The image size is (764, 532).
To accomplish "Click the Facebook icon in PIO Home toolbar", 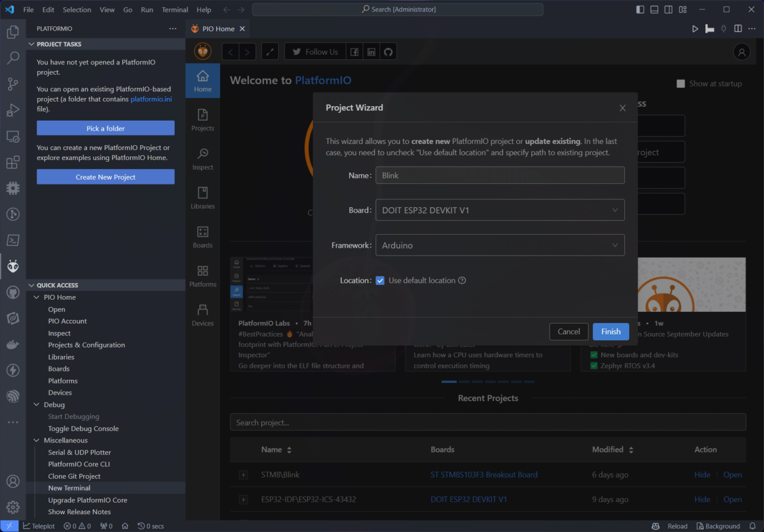I will [354, 51].
